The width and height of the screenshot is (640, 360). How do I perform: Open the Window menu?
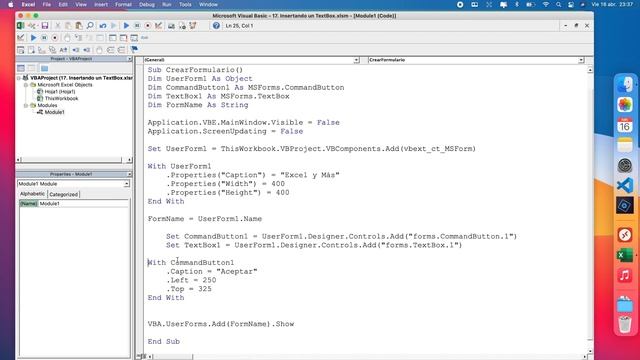[x=208, y=4]
